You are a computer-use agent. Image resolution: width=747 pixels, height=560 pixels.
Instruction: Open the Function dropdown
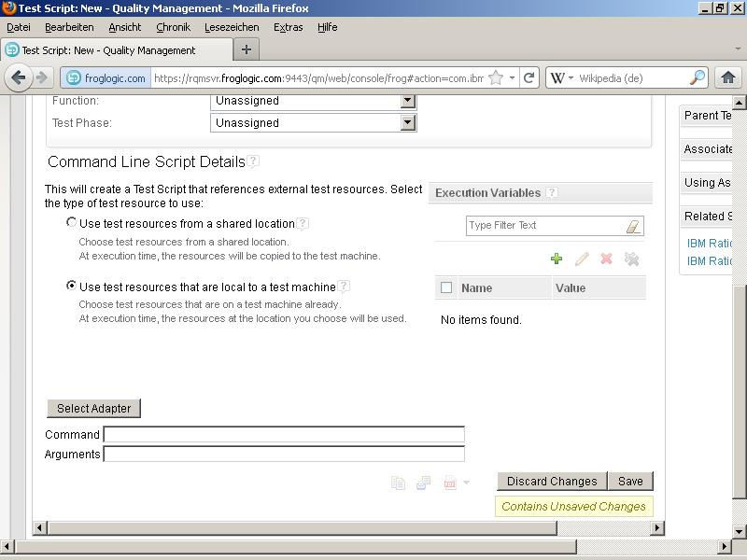click(x=407, y=101)
